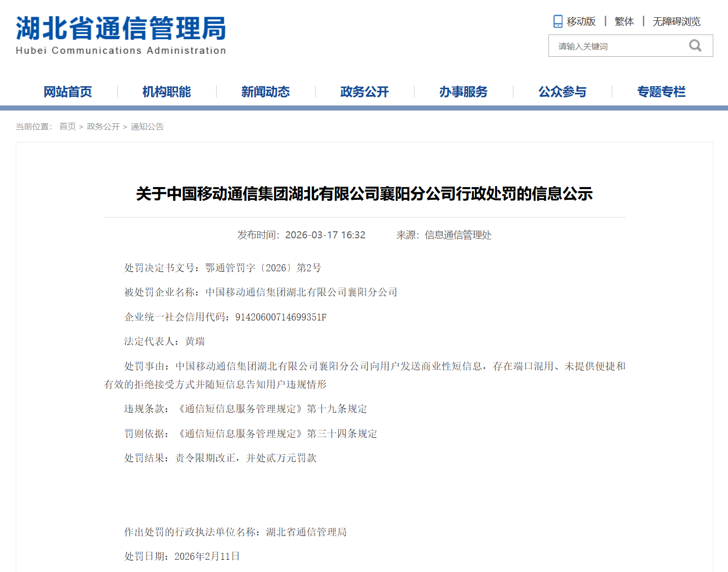This screenshot has height=572, width=728.
Task: Click the publish time 2026-03-17 16:32
Action: click(x=325, y=235)
